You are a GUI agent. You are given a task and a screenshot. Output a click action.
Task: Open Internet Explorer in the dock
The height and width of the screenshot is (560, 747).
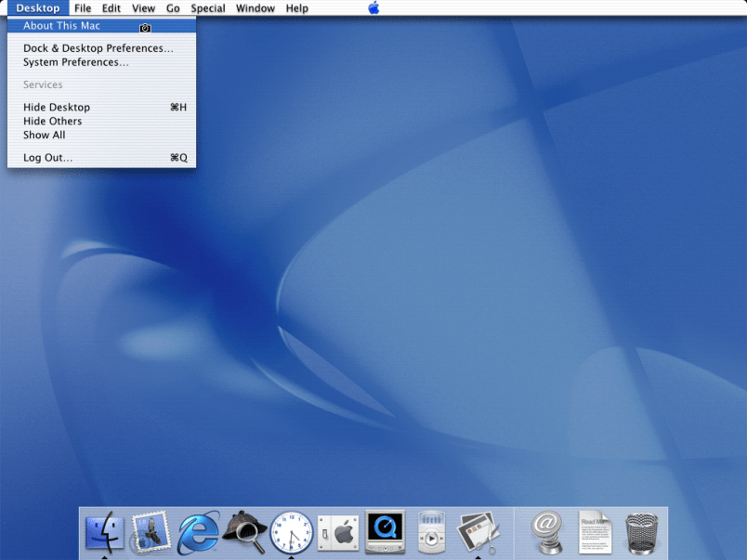(x=198, y=533)
